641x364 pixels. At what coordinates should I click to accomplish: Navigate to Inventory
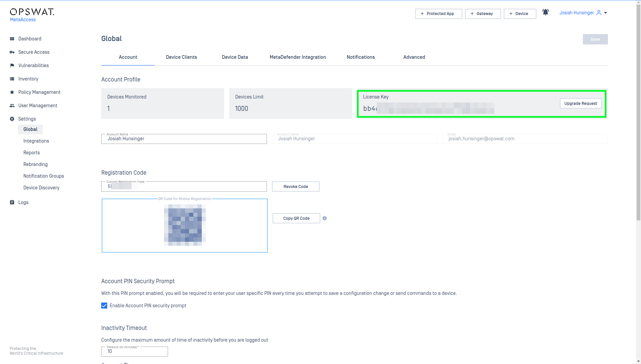tap(28, 79)
